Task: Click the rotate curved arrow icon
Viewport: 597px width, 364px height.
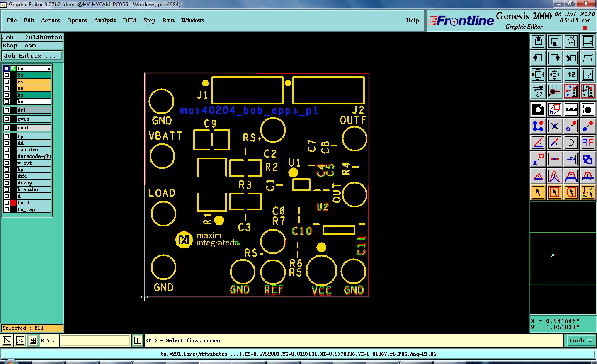Action: tap(571, 143)
